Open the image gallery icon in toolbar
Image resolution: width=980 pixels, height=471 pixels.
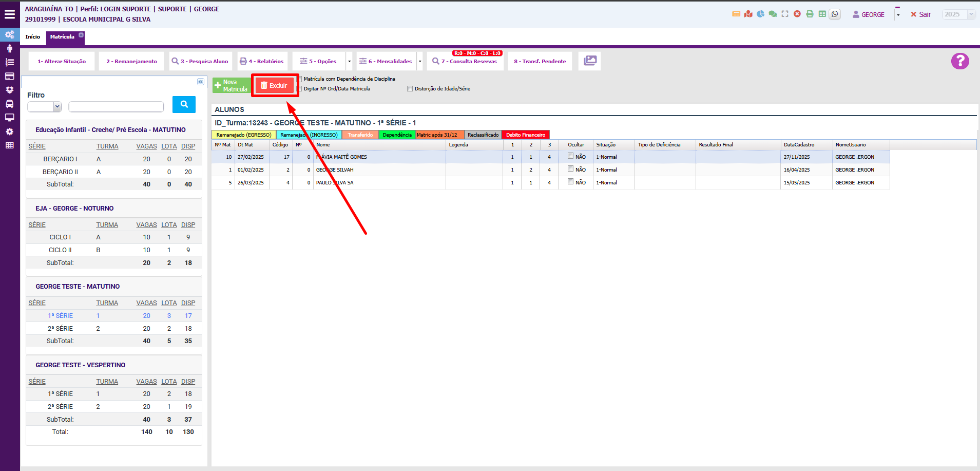(x=590, y=61)
